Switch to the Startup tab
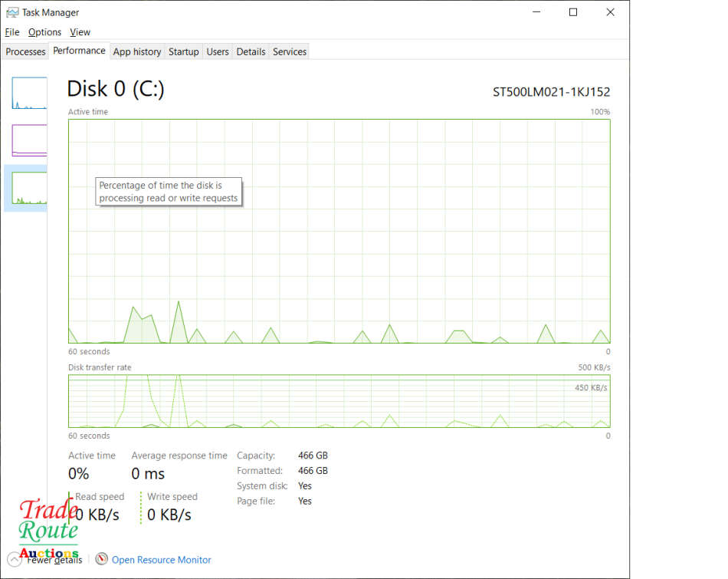The image size is (728, 579). pos(183,51)
